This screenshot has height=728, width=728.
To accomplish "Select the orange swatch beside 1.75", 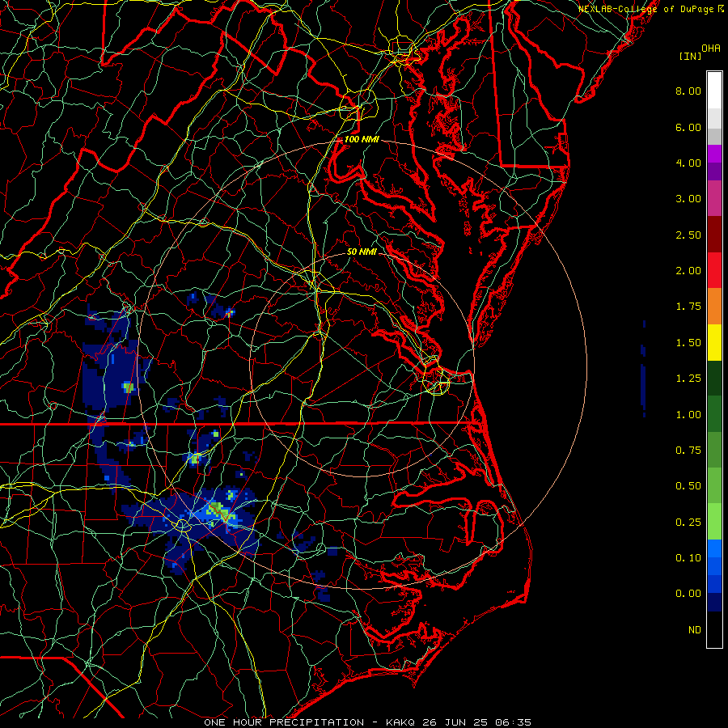I will click(x=714, y=307).
